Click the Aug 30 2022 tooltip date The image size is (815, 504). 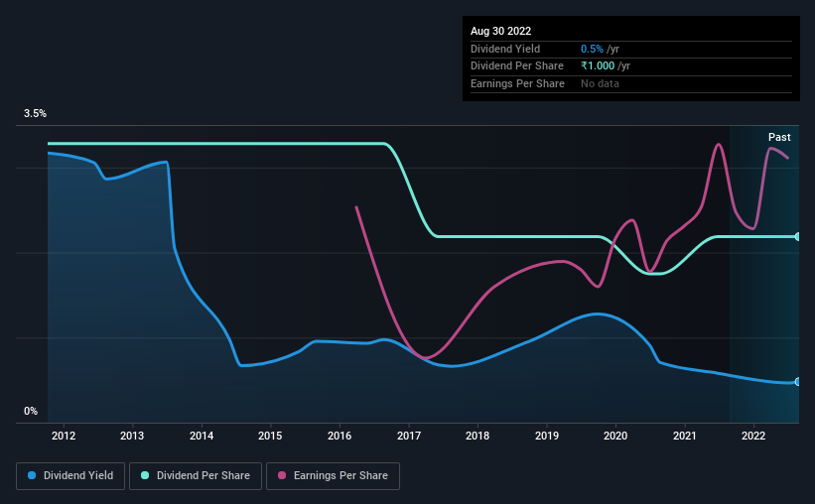click(x=500, y=31)
